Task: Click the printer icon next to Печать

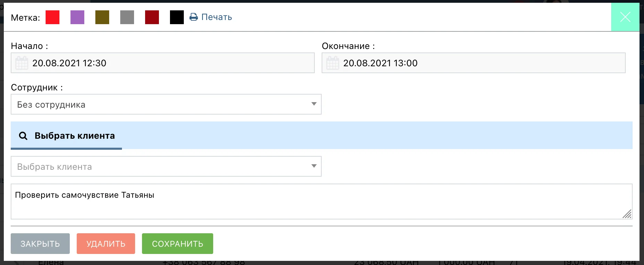Action: (193, 17)
